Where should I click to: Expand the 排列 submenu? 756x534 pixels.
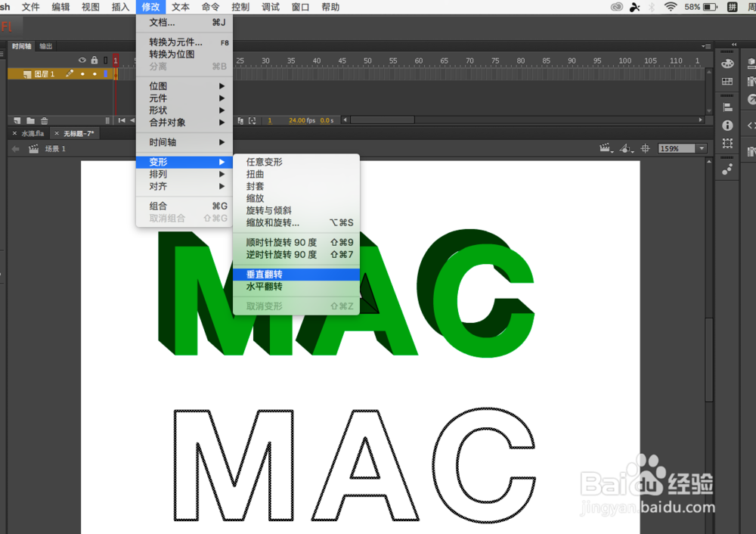click(x=184, y=174)
